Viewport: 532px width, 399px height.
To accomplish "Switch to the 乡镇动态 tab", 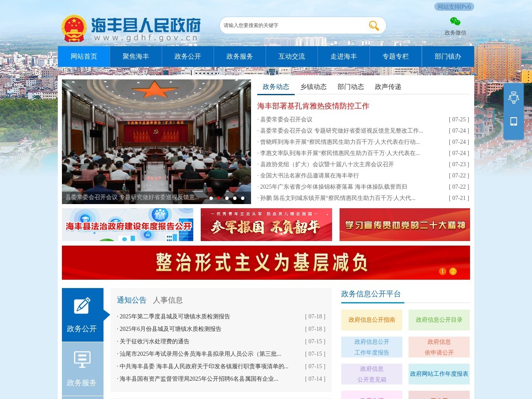I will click(314, 87).
